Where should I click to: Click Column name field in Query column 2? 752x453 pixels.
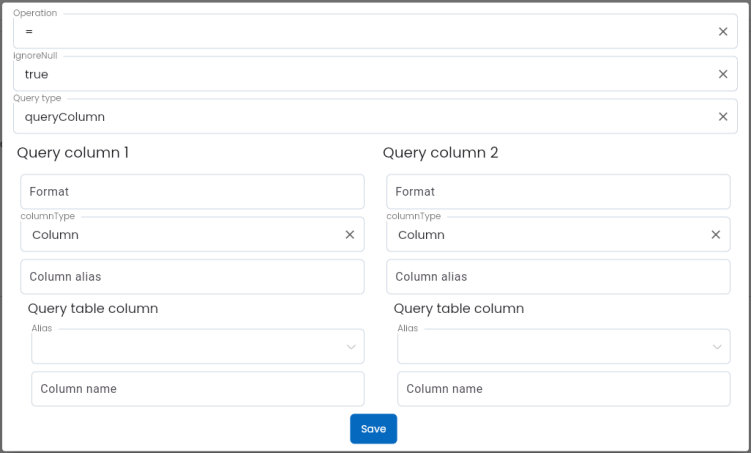tap(563, 389)
